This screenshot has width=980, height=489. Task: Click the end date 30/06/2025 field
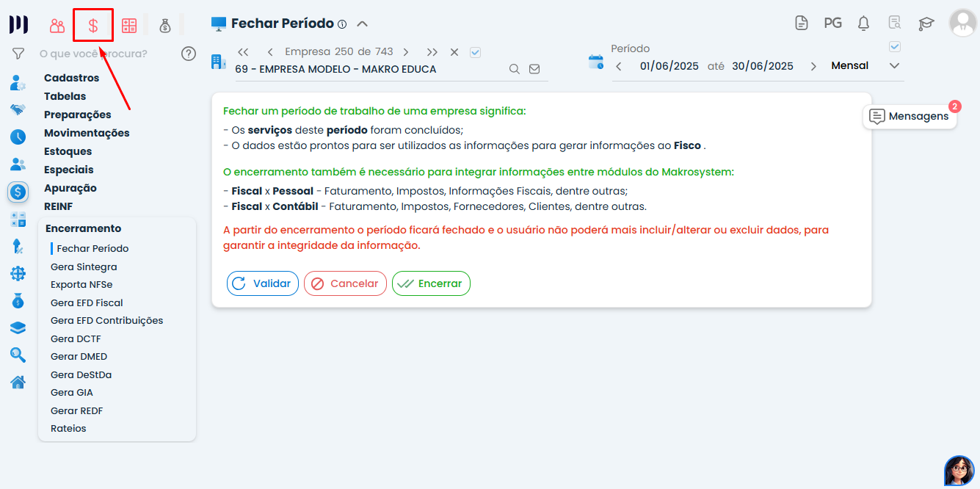coord(763,66)
